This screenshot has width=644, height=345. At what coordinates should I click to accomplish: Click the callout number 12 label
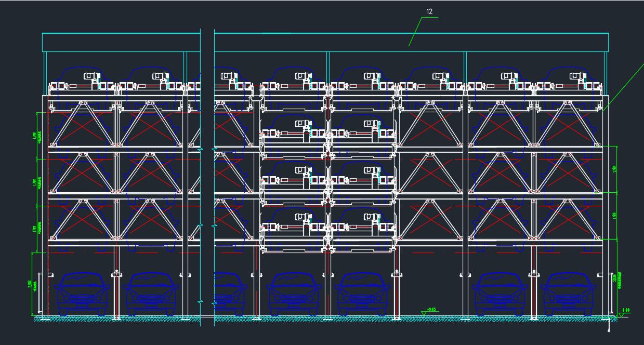point(429,11)
